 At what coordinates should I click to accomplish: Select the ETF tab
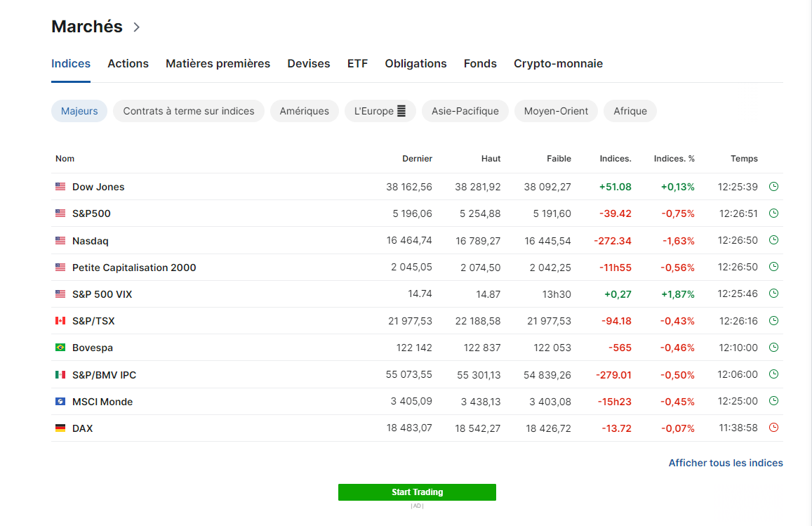(357, 64)
